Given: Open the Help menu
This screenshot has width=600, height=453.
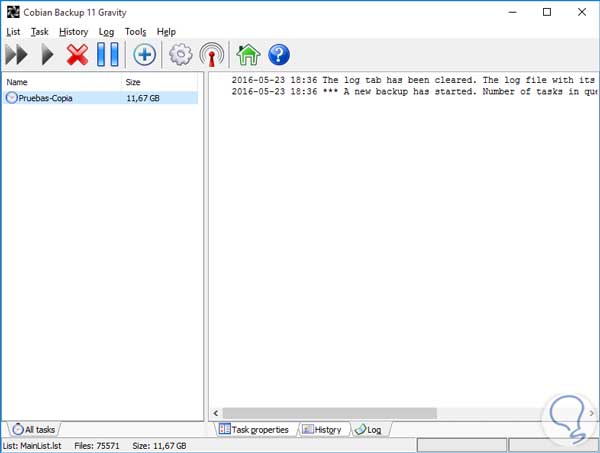Looking at the screenshot, I should pos(166,32).
